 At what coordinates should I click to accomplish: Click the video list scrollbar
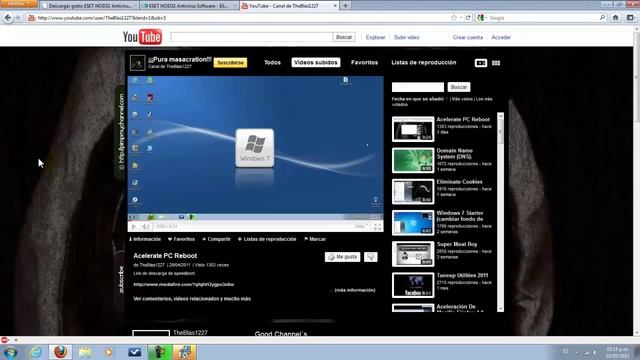[x=500, y=212]
